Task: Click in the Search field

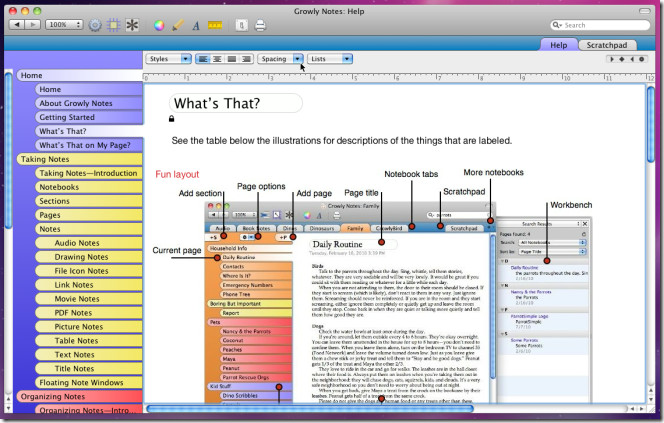Action: pos(600,25)
